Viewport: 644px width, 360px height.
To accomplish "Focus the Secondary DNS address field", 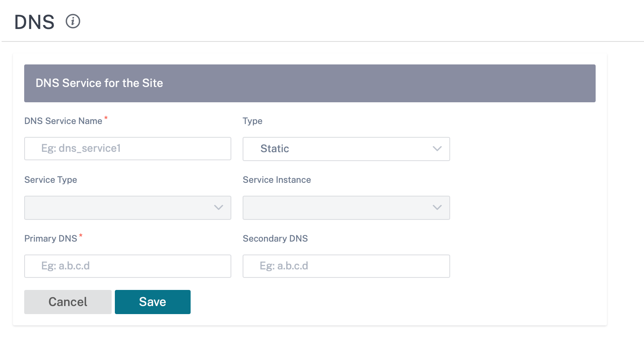I will coord(346,266).
